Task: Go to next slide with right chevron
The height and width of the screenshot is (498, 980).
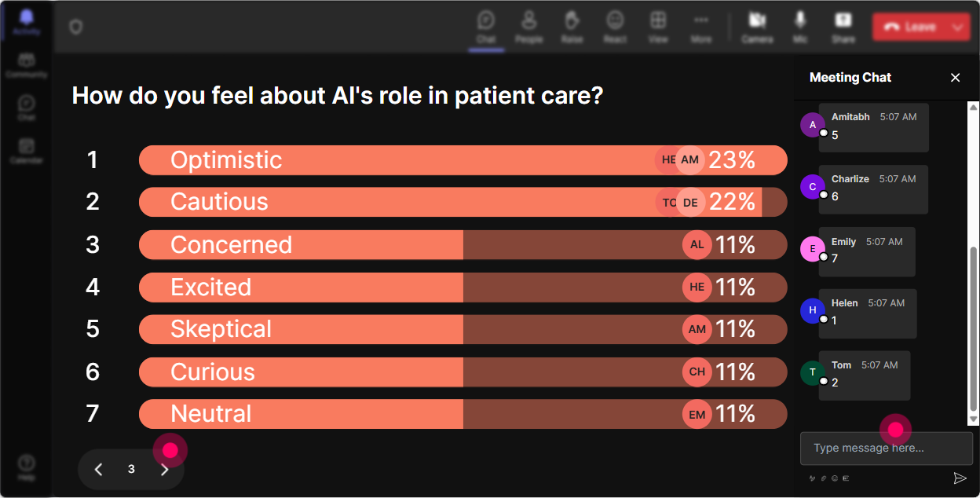Action: click(x=164, y=469)
